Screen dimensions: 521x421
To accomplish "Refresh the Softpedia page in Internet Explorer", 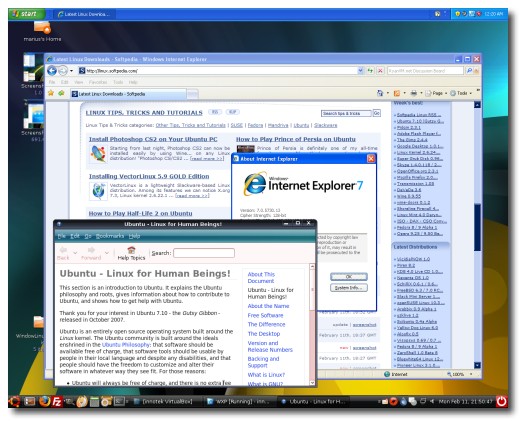I will click(370, 71).
